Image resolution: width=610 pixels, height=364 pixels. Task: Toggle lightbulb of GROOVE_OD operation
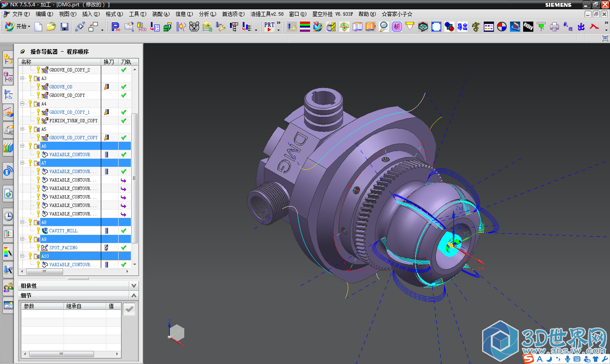(x=38, y=86)
